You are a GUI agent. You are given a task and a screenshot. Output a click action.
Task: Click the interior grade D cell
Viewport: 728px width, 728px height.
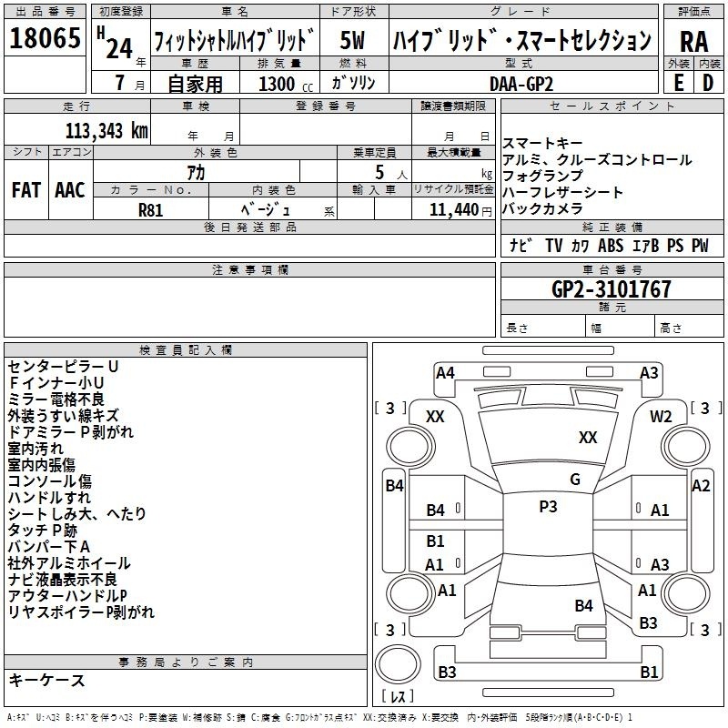coord(708,81)
